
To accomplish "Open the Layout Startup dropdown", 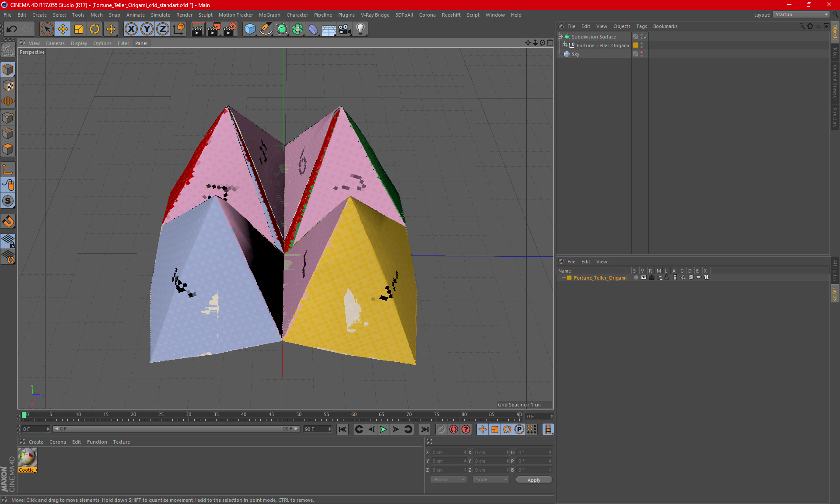I will point(801,14).
